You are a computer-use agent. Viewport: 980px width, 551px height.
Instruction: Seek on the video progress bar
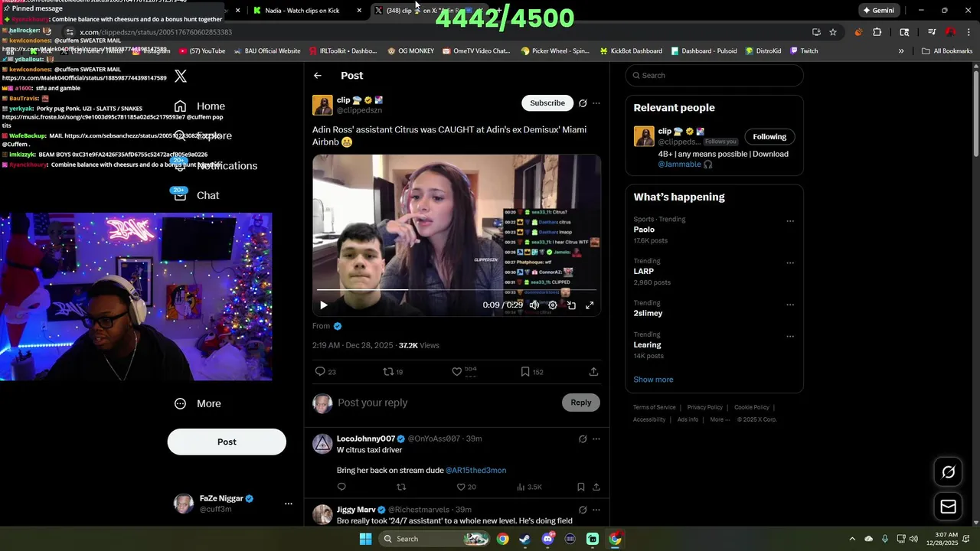(456, 290)
